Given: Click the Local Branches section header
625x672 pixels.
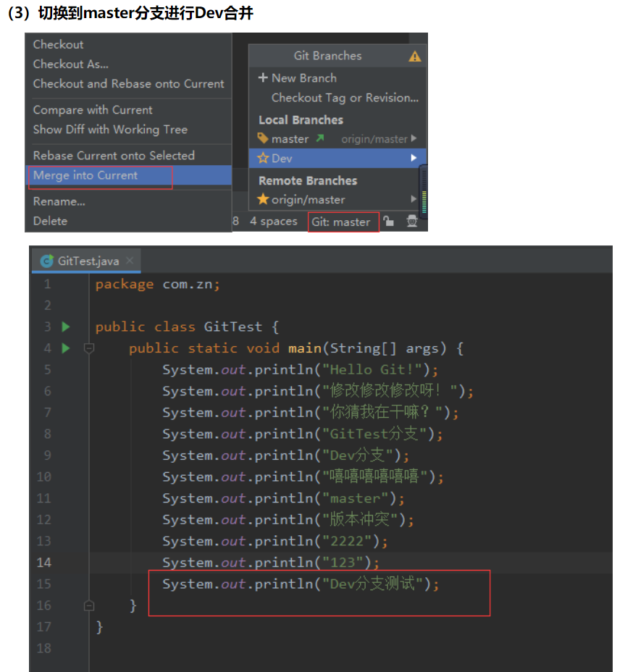Looking at the screenshot, I should click(x=301, y=120).
